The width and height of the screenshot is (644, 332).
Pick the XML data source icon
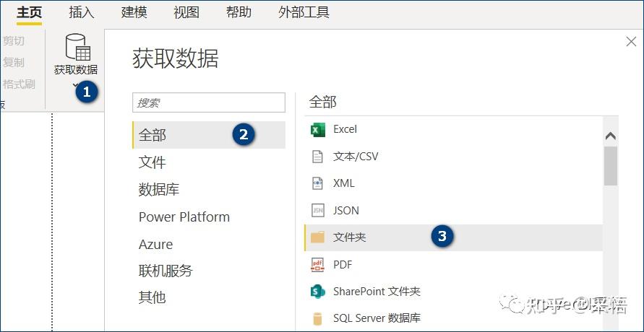coord(317,183)
